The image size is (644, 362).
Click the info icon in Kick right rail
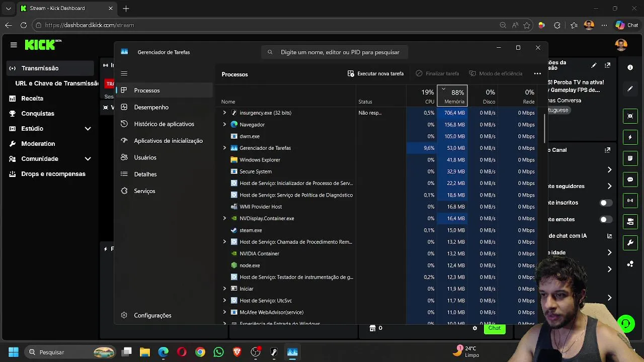click(630, 67)
